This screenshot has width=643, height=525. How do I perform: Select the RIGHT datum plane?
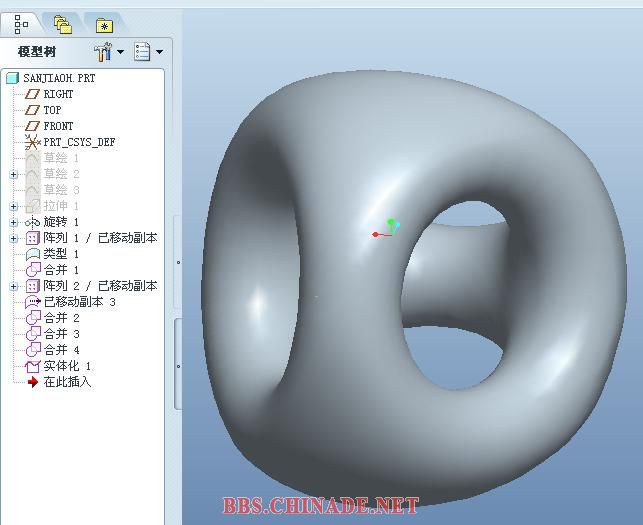click(58, 94)
